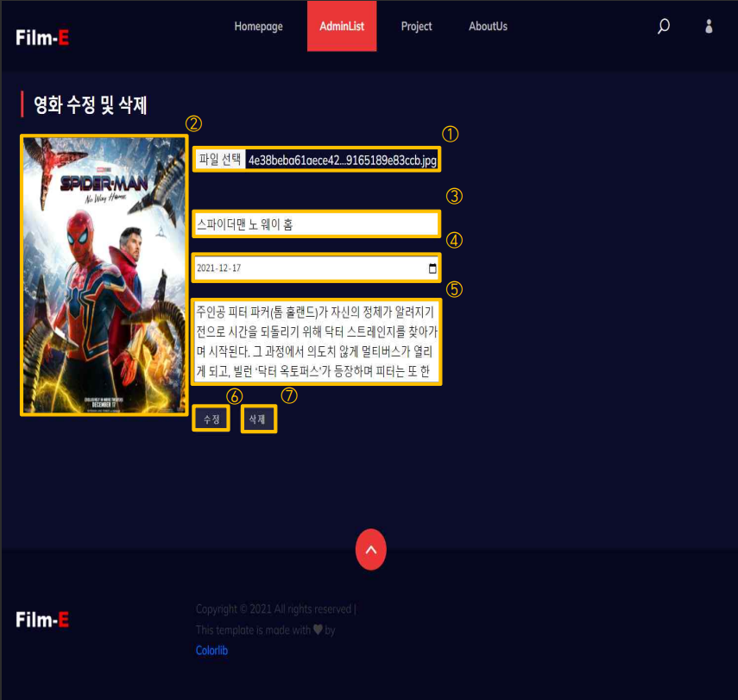Viewport: 738px width, 700px height.
Task: Open the user profile icon
Action: [709, 27]
